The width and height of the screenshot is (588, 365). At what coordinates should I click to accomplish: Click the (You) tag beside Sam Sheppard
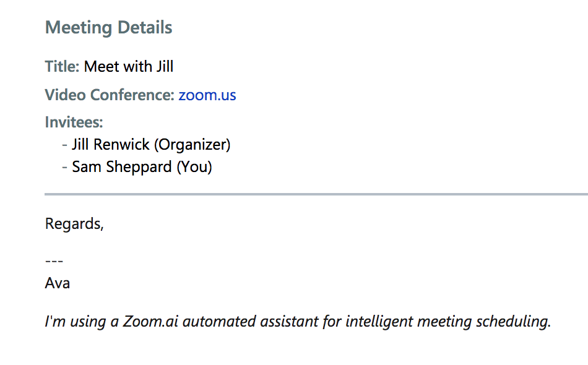[194, 167]
